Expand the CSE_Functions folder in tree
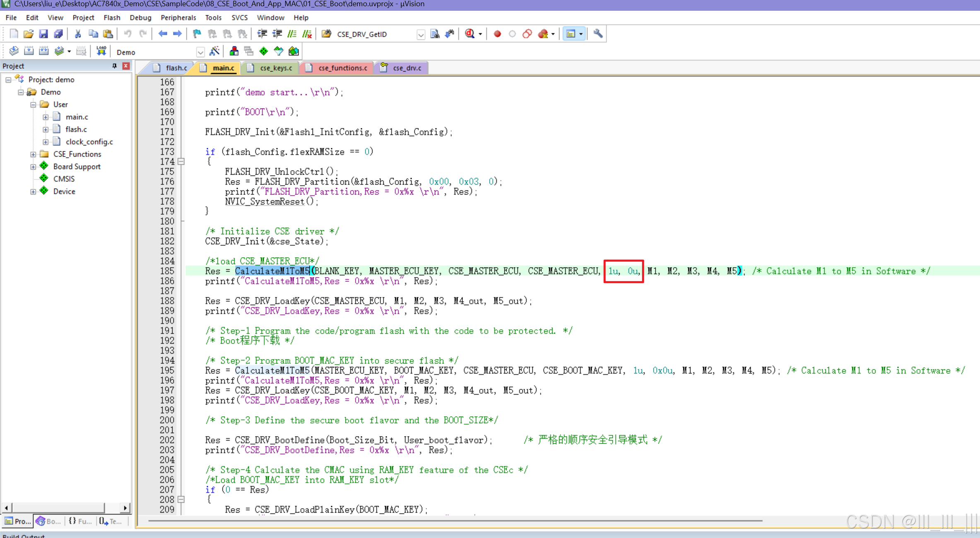Viewport: 980px width, 538px height. pos(33,154)
